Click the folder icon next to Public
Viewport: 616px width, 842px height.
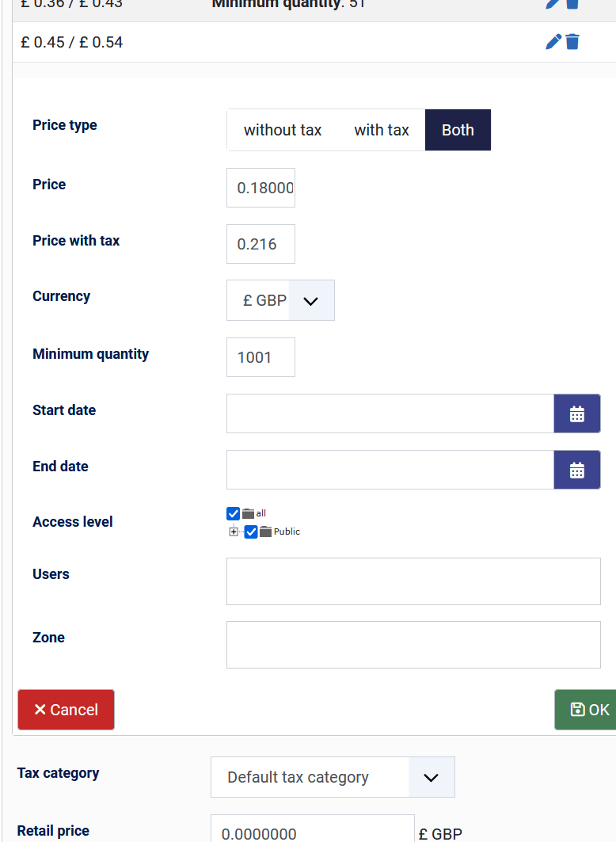click(x=265, y=531)
